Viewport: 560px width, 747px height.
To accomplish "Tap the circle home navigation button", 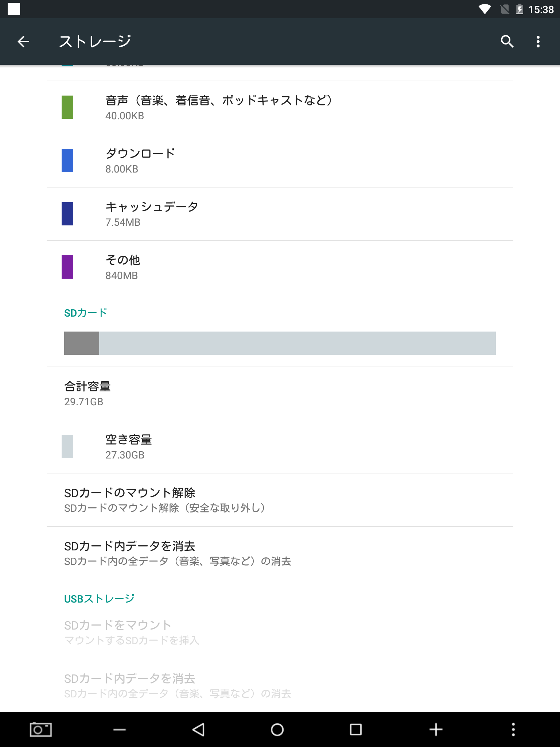I will click(277, 729).
